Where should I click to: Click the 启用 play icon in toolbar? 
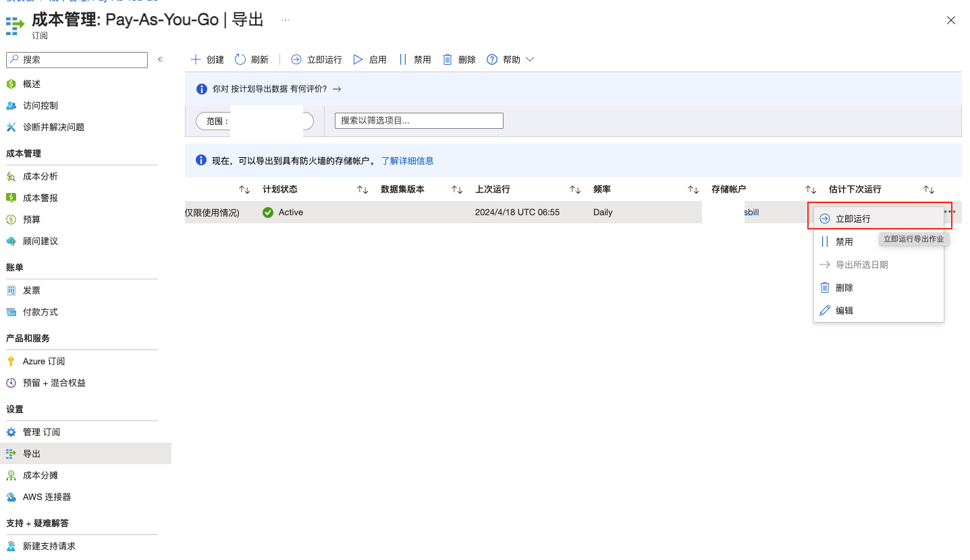click(358, 59)
